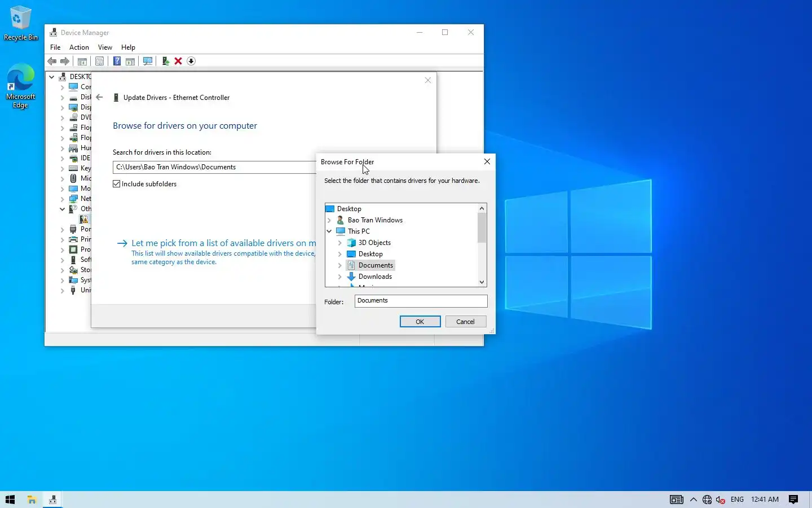Open the View menu
Viewport: 812px width, 508px height.
coord(105,47)
